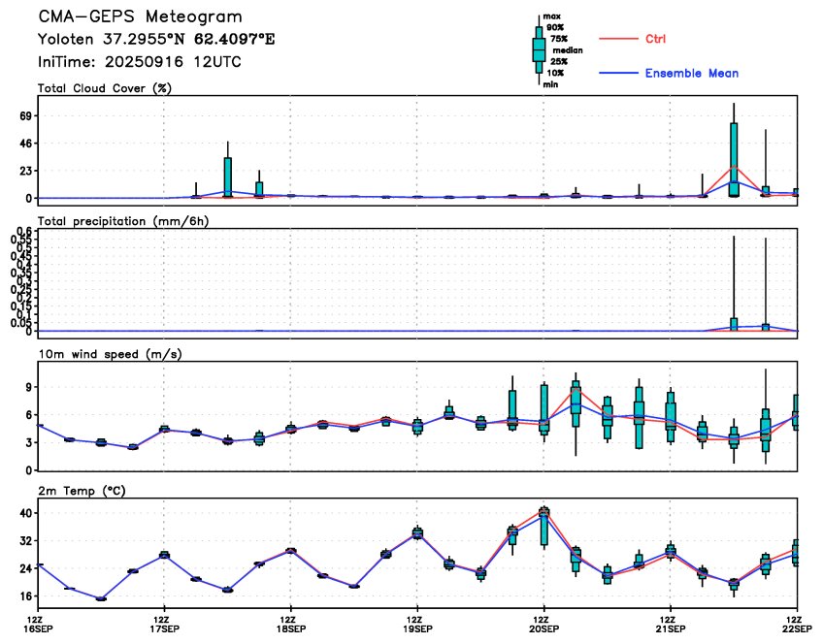
Task: Click the 'median' legend label
Action: 568,50
